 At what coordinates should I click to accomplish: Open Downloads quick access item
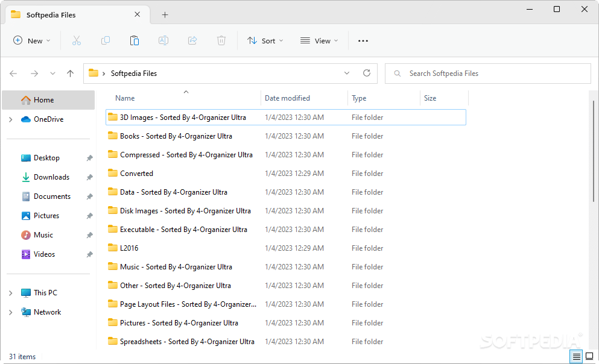pyautogui.click(x=51, y=177)
